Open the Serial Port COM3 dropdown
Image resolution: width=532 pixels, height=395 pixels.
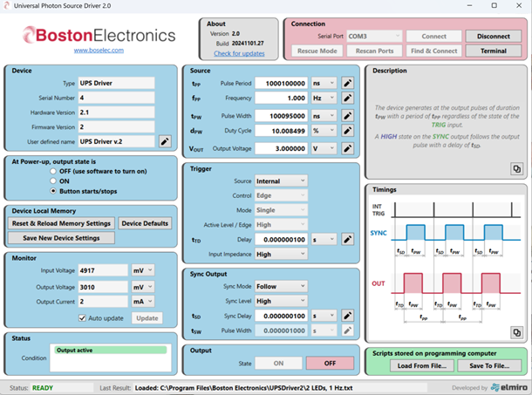[x=374, y=36]
